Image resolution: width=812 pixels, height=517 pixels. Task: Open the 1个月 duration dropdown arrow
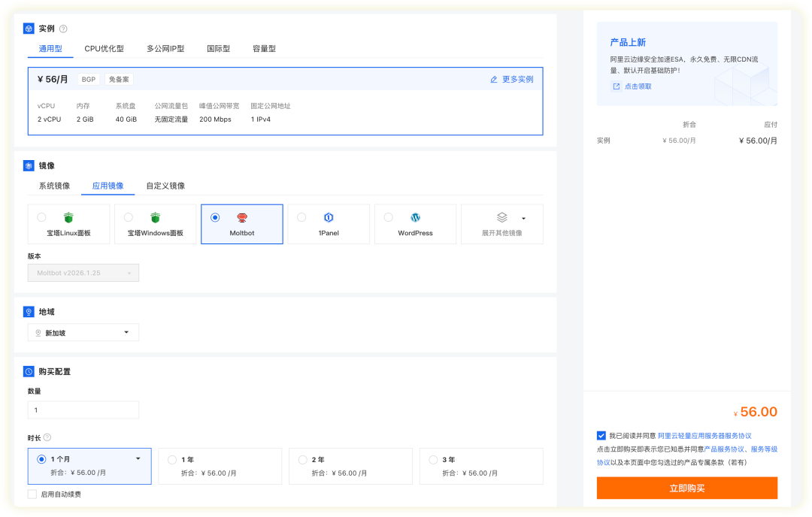pos(138,458)
